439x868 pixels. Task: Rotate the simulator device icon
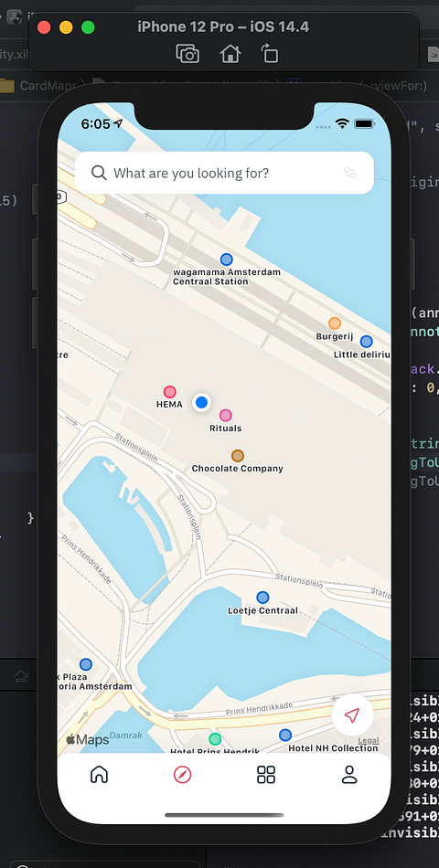point(270,54)
